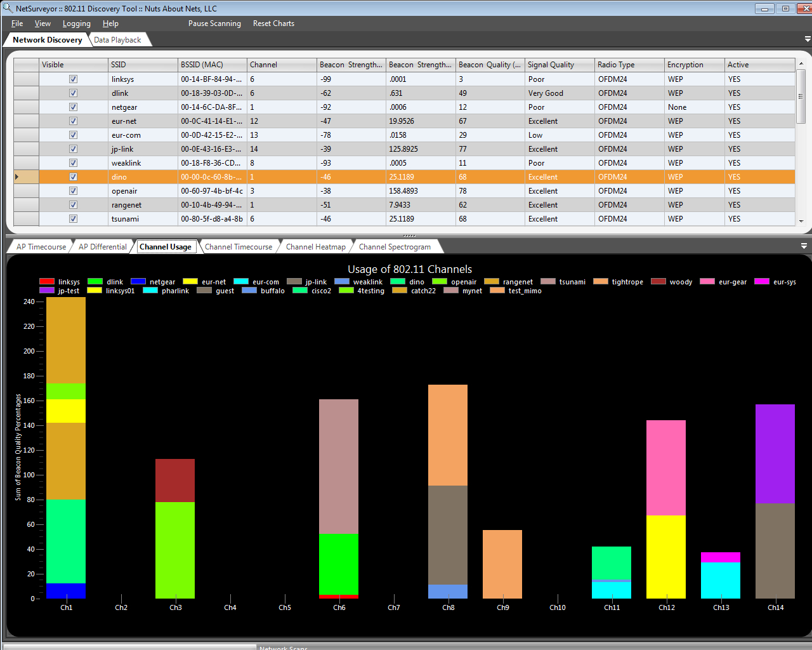Uncheck the Visible checkbox for linksys

(73, 79)
